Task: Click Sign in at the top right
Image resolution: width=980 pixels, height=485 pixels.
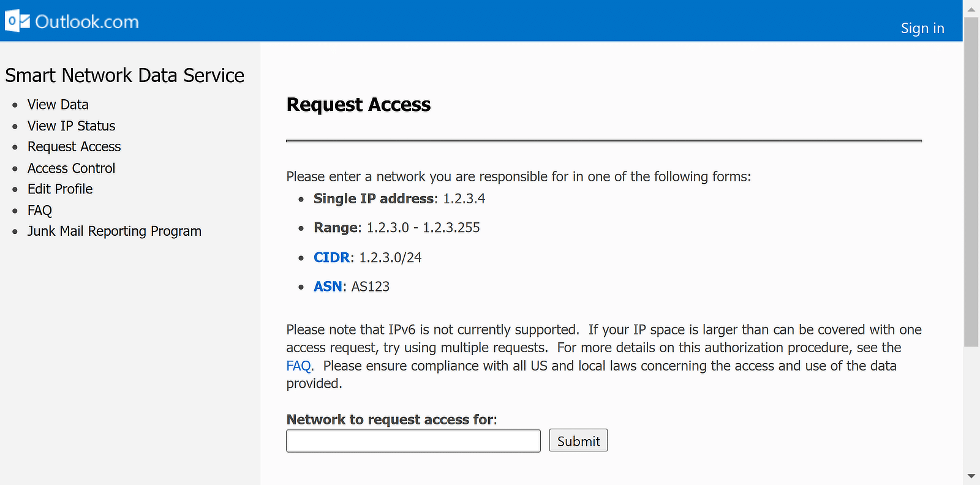Action: [x=922, y=28]
